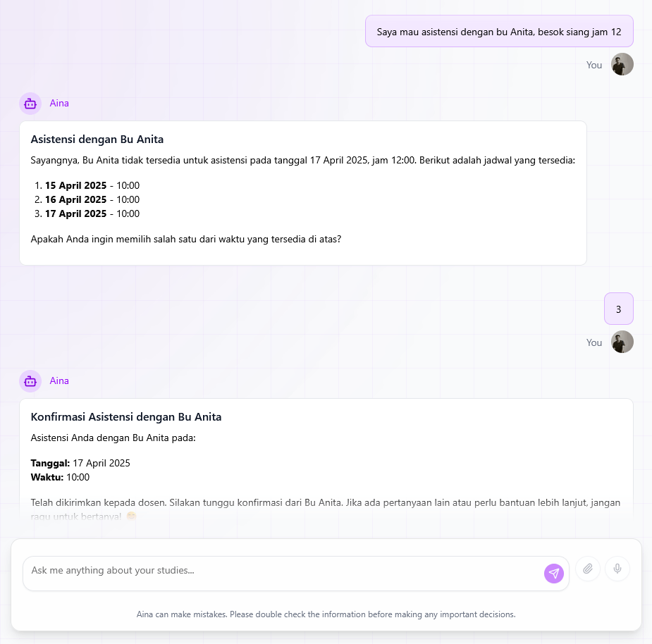Click the "Aina can make mistakes" disclaimer text
The width and height of the screenshot is (652, 644).
[326, 614]
